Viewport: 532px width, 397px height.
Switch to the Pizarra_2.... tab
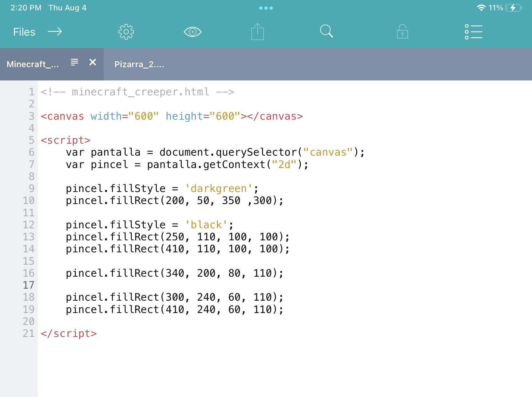[139, 64]
